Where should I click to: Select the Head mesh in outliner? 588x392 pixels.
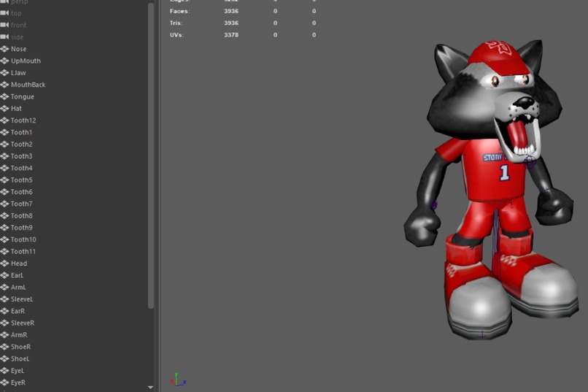coord(19,264)
